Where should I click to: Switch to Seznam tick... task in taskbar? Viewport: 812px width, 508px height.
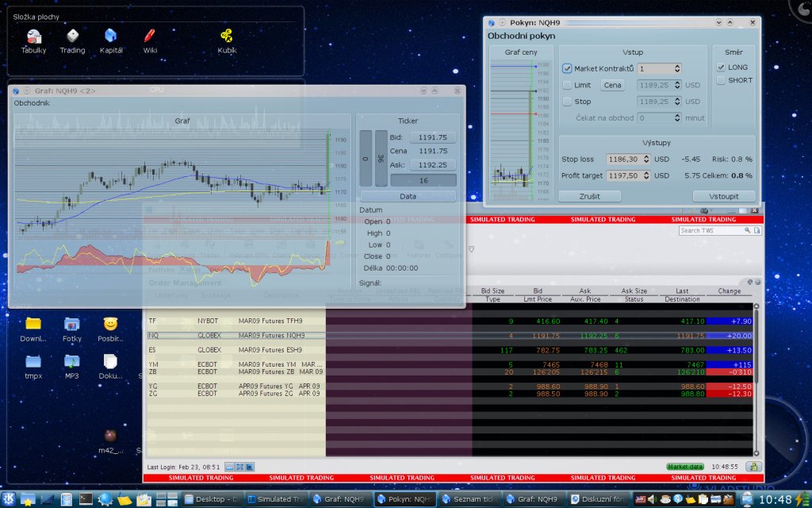[469, 499]
